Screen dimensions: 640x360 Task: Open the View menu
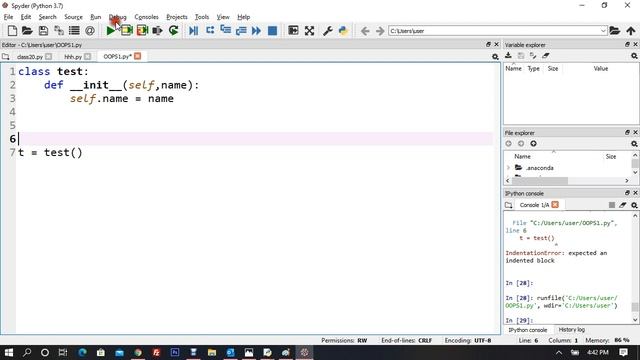pos(223,17)
